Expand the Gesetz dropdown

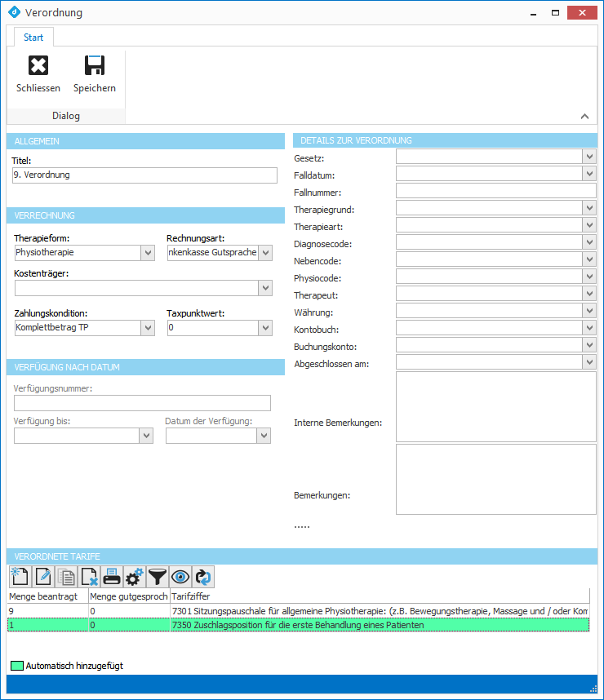click(590, 157)
